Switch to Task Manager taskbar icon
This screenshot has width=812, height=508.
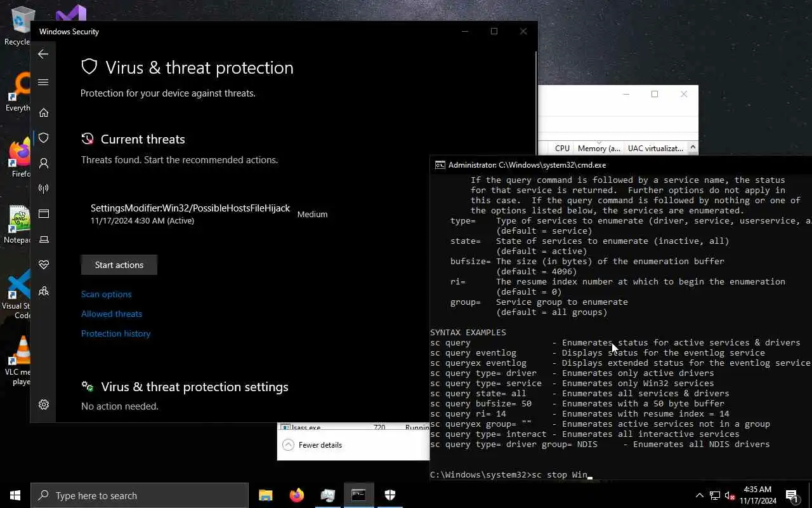coord(327,495)
